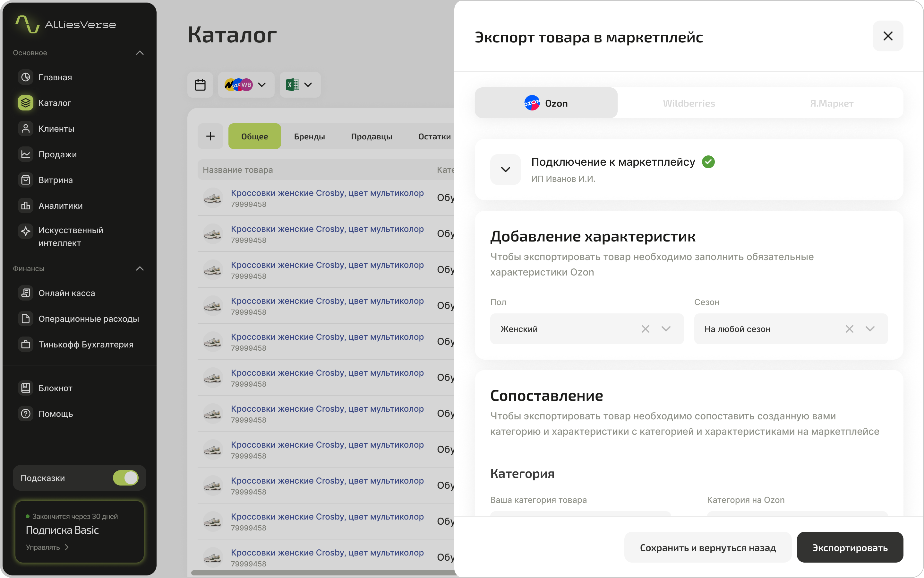Expand Подключение к маркетплейсу section
The image size is (924, 578).
point(506,169)
